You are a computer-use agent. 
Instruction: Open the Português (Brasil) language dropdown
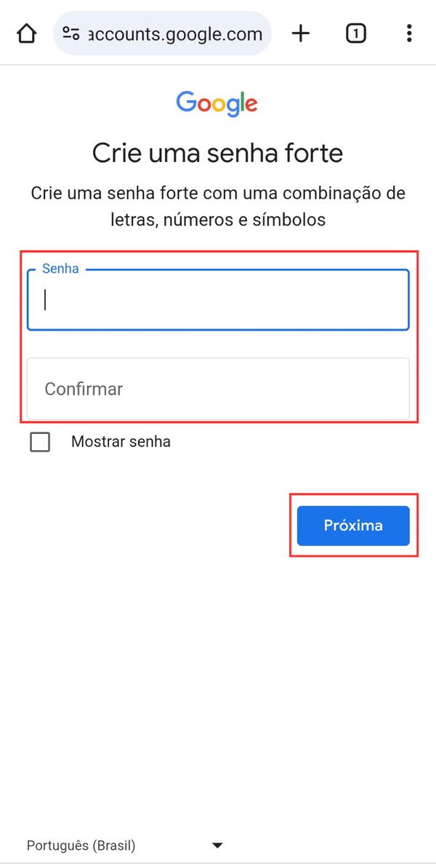click(x=124, y=845)
